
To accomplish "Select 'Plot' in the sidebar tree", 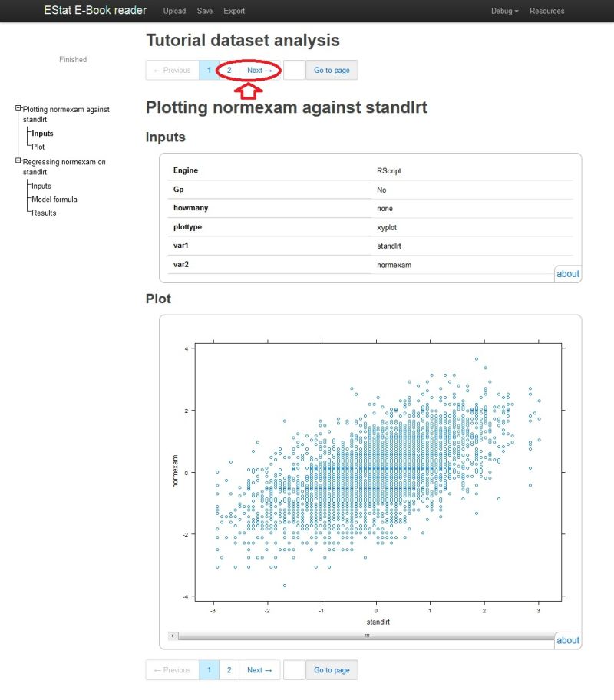I will tap(38, 147).
